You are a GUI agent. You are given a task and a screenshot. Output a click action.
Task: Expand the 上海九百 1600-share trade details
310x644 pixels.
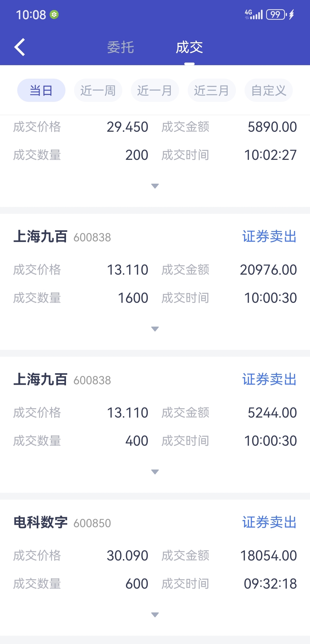click(x=155, y=329)
